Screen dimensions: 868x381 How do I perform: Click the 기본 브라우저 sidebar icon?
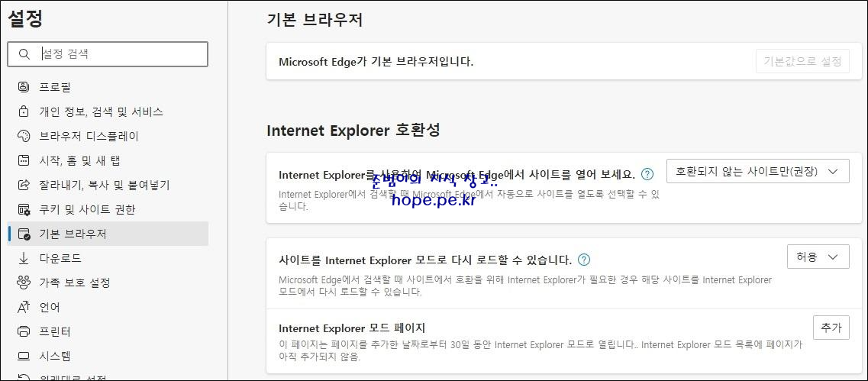pyautogui.click(x=24, y=234)
